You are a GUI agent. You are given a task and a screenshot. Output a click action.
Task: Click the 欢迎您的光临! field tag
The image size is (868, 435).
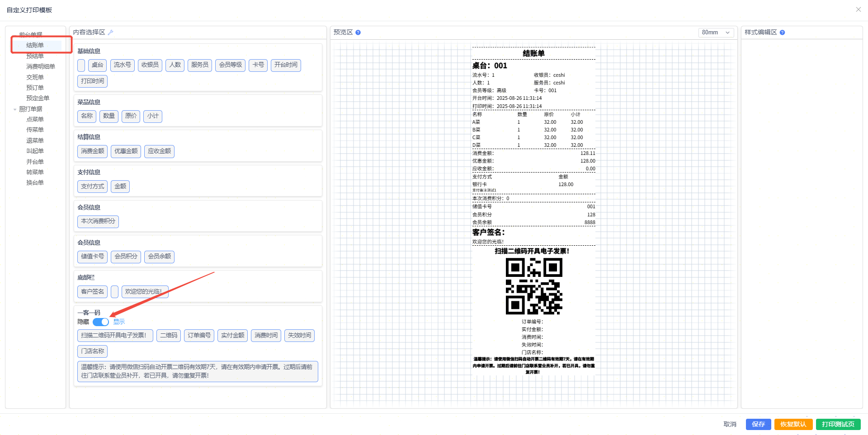[145, 292]
